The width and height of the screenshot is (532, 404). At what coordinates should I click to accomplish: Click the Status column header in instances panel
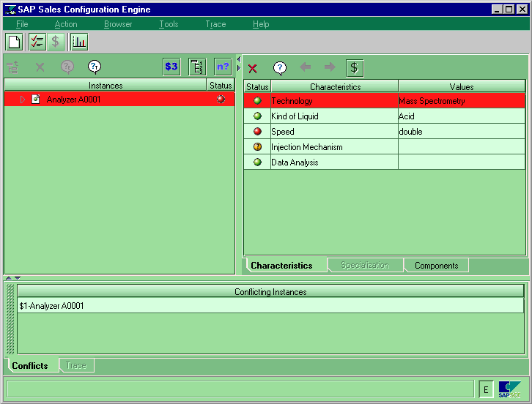pyautogui.click(x=221, y=86)
